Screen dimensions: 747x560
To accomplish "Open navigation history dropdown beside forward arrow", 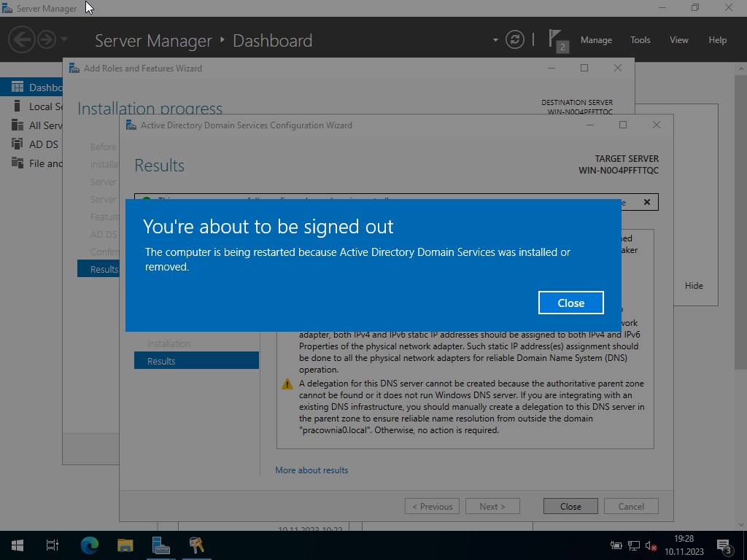I will pyautogui.click(x=64, y=39).
